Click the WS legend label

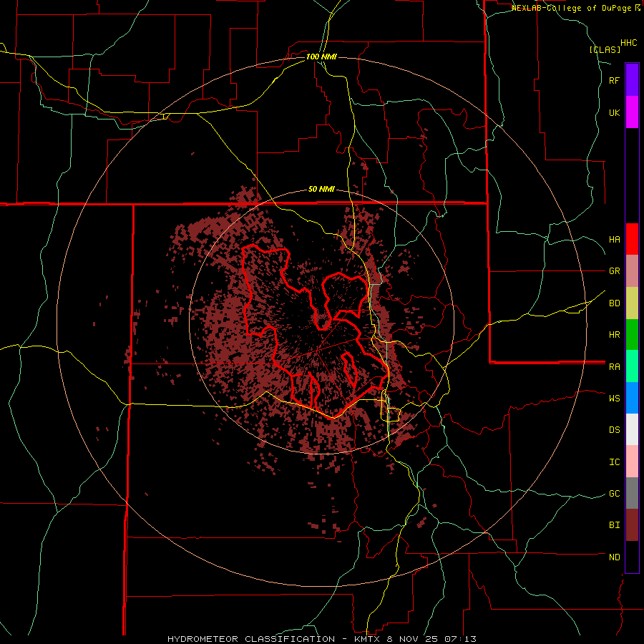point(614,398)
